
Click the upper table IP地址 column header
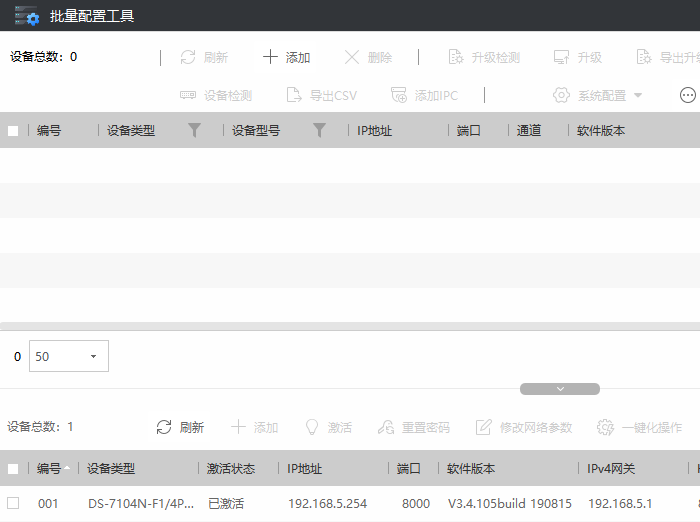375,131
